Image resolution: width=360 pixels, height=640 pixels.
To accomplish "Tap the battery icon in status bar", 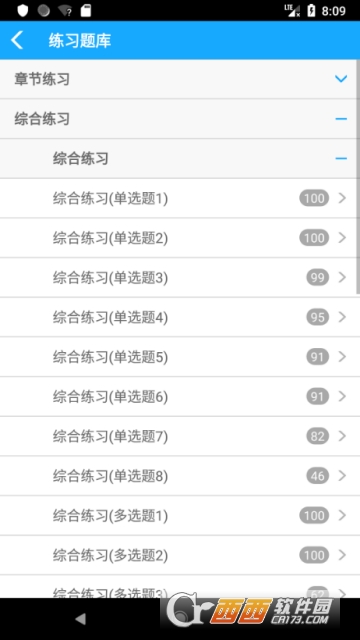I will click(x=311, y=11).
